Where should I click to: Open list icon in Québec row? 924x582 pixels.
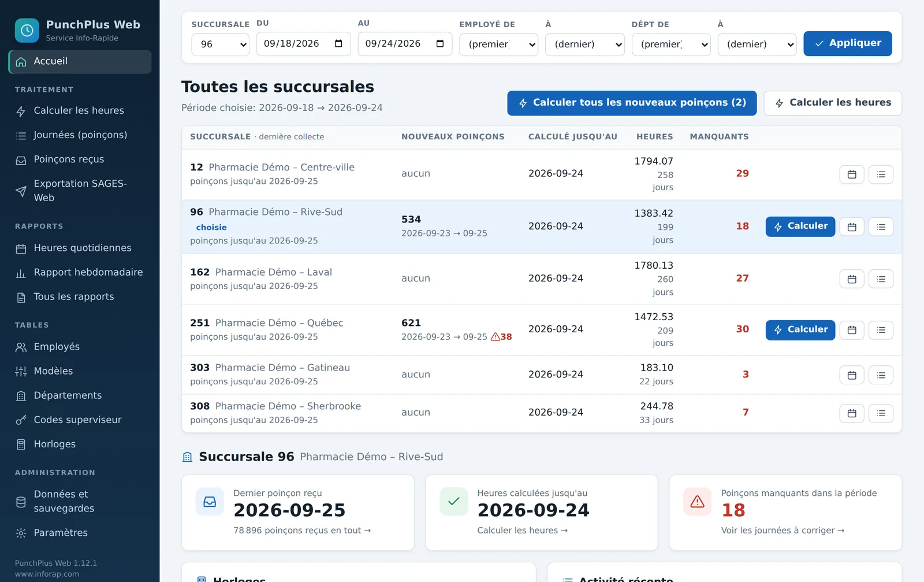[x=881, y=330]
